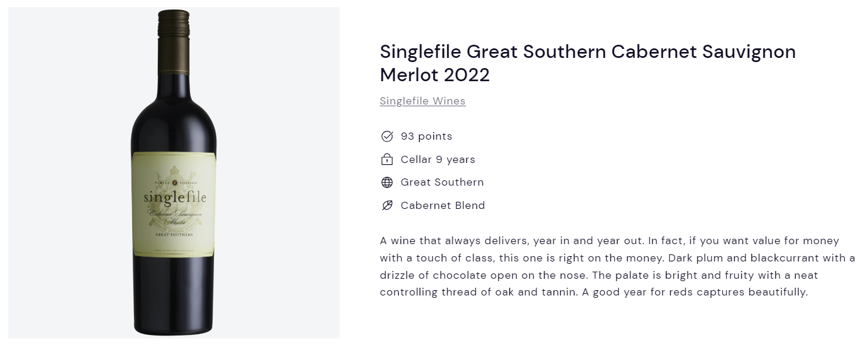Viewport: 868px width, 354px height.
Task: Open the Singlefile Wines link
Action: point(423,101)
